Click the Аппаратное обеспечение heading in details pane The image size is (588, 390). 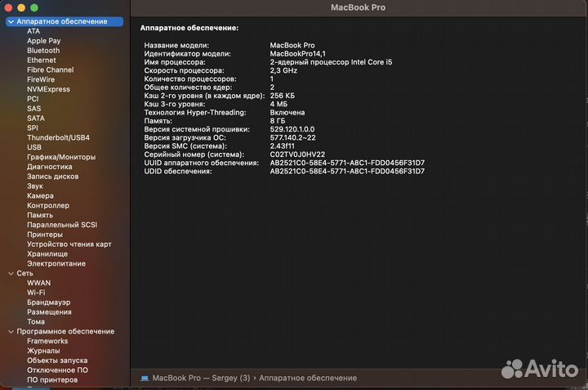coord(189,28)
